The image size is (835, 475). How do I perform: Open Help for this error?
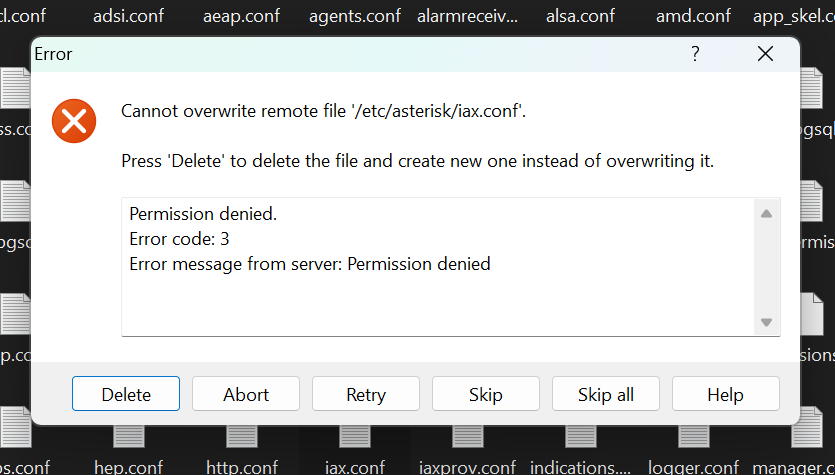coord(726,394)
